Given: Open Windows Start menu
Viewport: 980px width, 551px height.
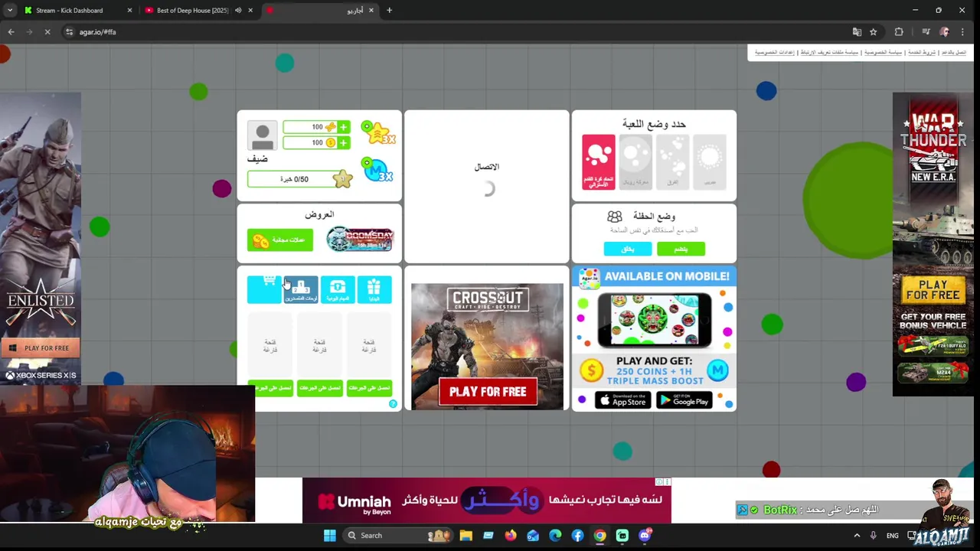Looking at the screenshot, I should coord(330,536).
